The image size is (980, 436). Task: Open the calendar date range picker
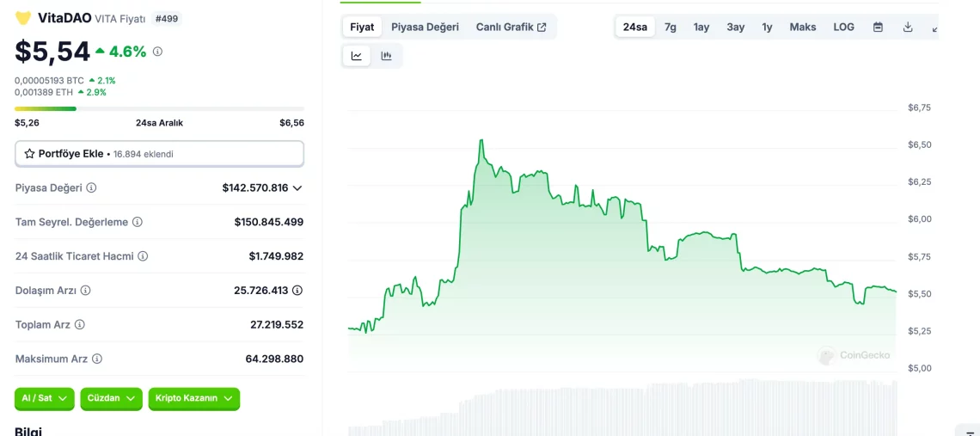tap(878, 27)
